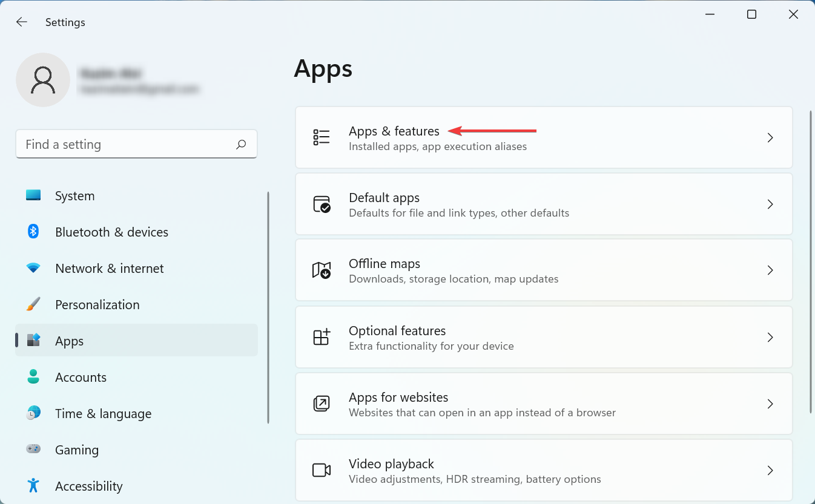Open Gaming via the Xbox icon
The width and height of the screenshot is (815, 504).
coord(32,449)
